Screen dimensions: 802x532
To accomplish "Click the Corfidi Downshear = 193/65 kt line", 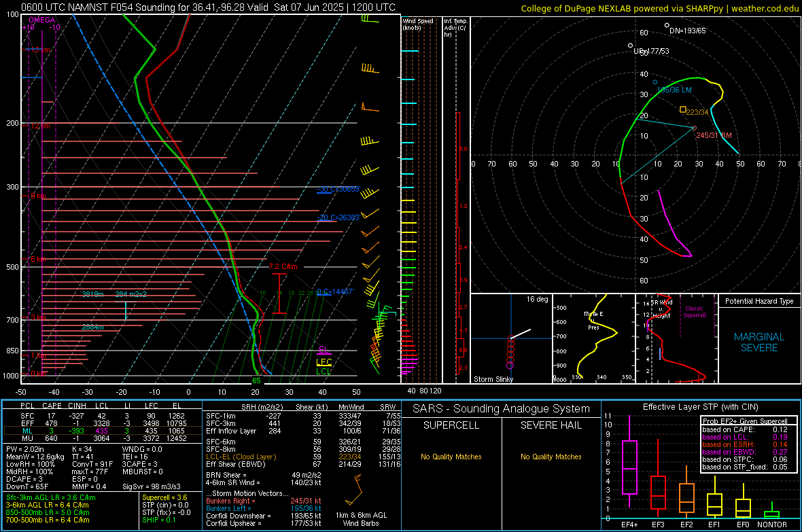I will coord(264,516).
